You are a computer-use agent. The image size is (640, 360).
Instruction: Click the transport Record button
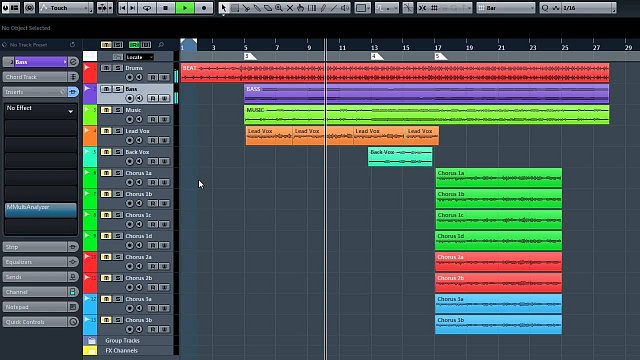[x=204, y=8]
